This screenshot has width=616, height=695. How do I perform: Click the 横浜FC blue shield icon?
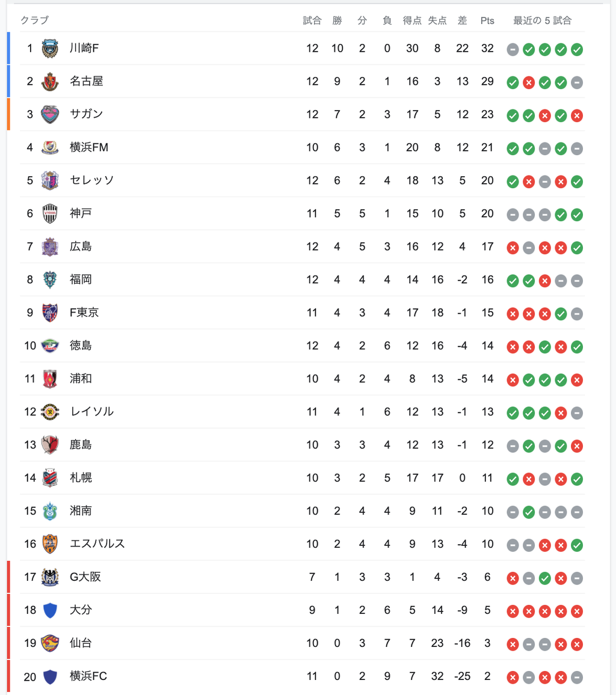pyautogui.click(x=50, y=676)
